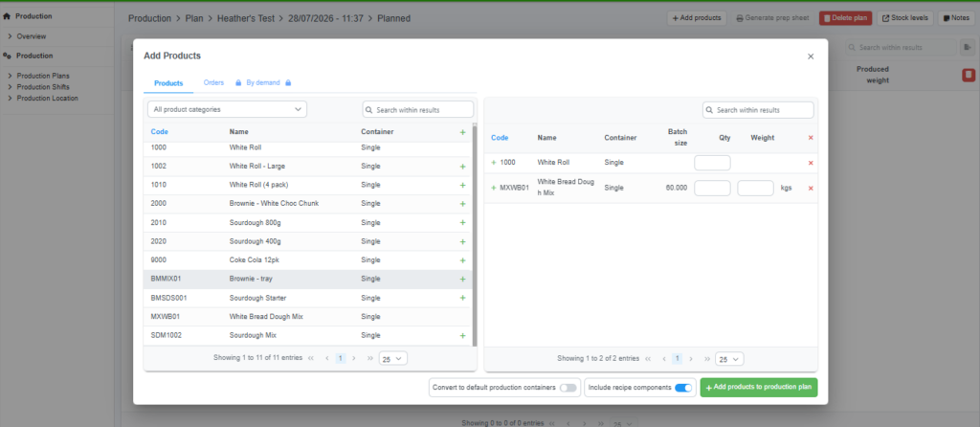
Task: Disable Include recipe components switch
Action: pos(683,388)
